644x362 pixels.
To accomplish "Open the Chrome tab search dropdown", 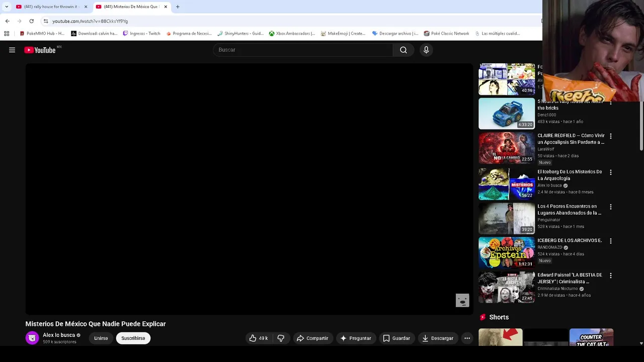I will 7,7.
